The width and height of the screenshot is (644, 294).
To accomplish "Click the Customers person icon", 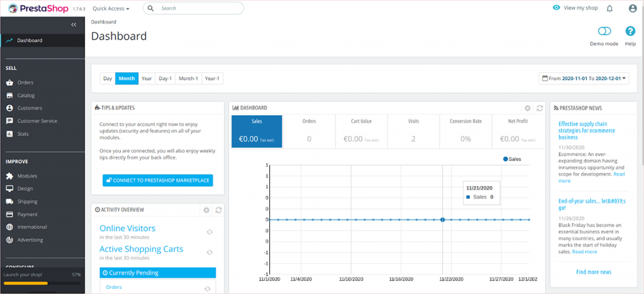I will tap(9, 108).
